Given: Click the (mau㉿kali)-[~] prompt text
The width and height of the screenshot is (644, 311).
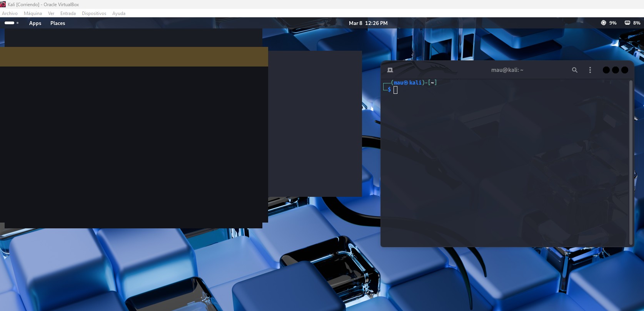Looking at the screenshot, I should 414,83.
